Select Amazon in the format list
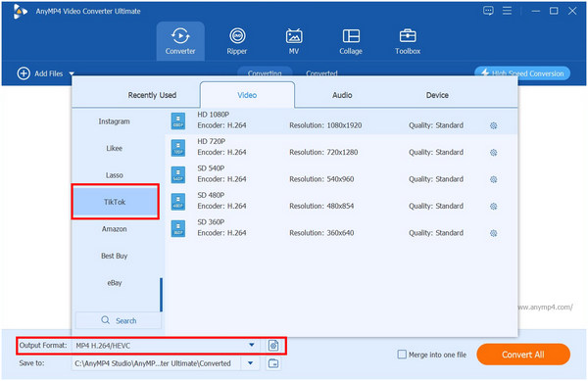588x381 pixels. [115, 229]
